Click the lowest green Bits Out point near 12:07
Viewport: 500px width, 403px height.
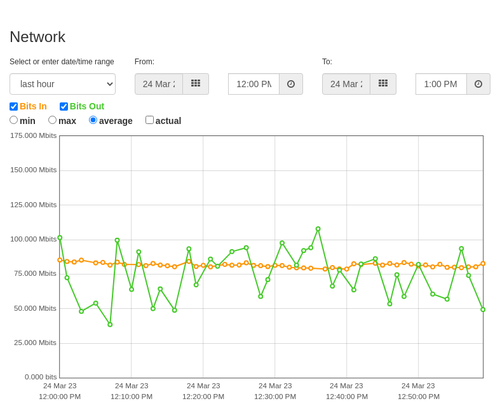[110, 324]
